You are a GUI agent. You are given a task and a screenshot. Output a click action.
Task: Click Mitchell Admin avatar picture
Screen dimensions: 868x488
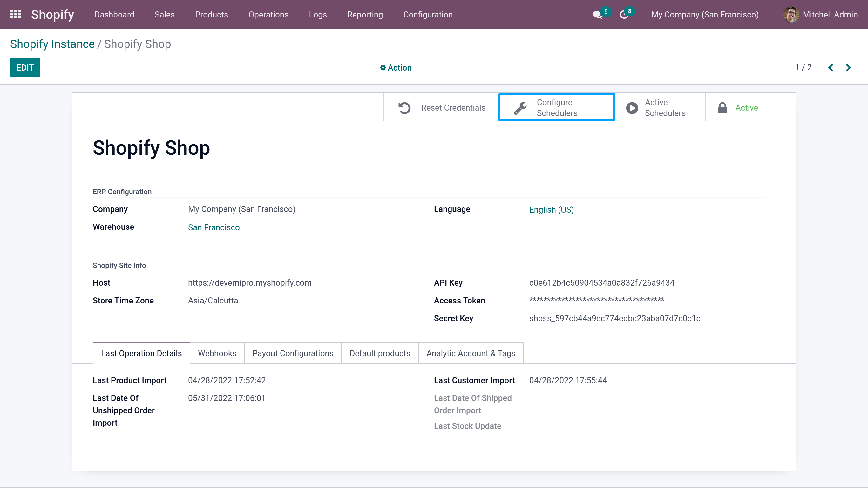tap(791, 15)
